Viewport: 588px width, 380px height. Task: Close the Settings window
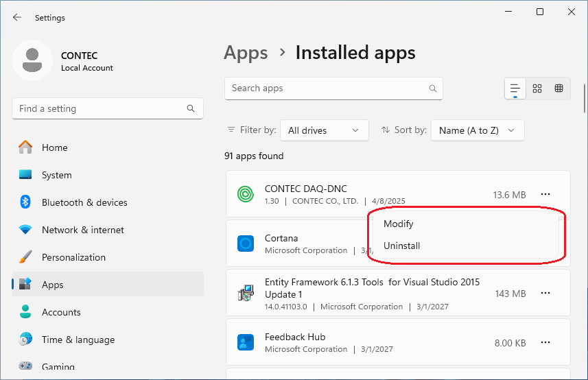pos(572,12)
